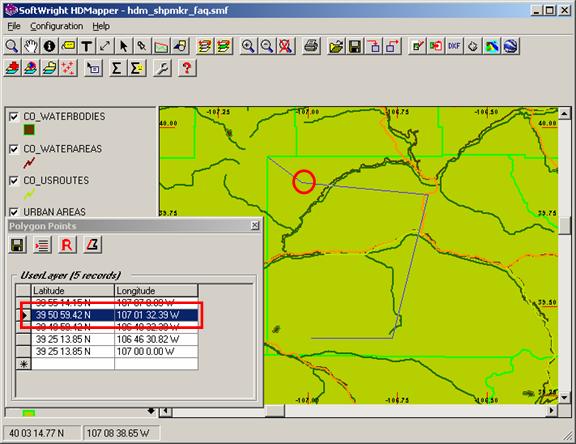Click the red question mark help icon
This screenshot has height=444, width=576.
tap(187, 68)
